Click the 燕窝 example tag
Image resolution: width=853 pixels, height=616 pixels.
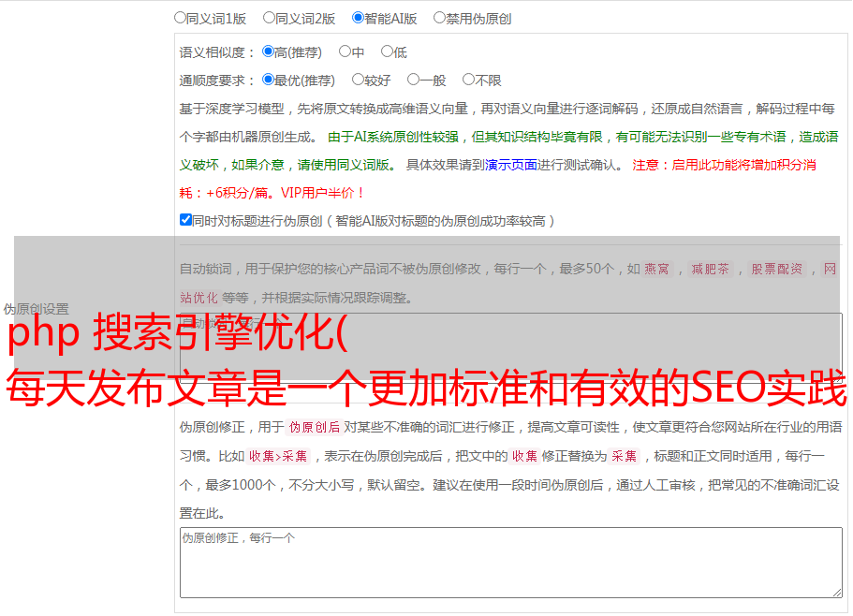click(656, 269)
